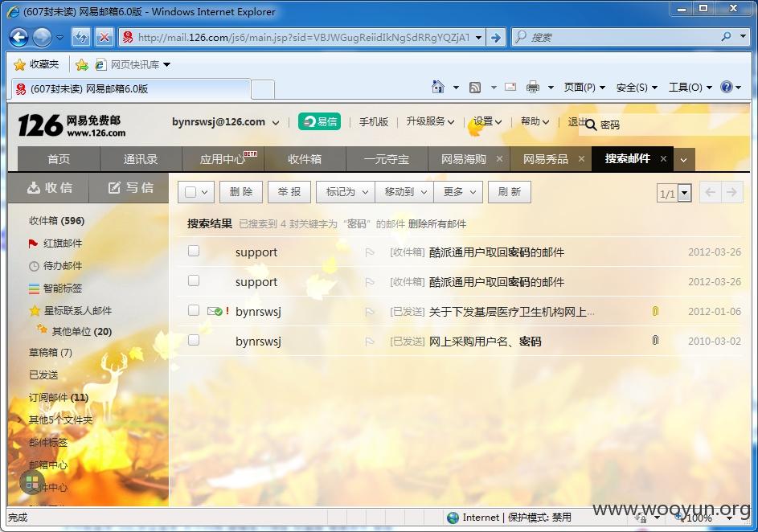Open the 升级服务 menu
The image size is (758, 532).
tap(430, 122)
